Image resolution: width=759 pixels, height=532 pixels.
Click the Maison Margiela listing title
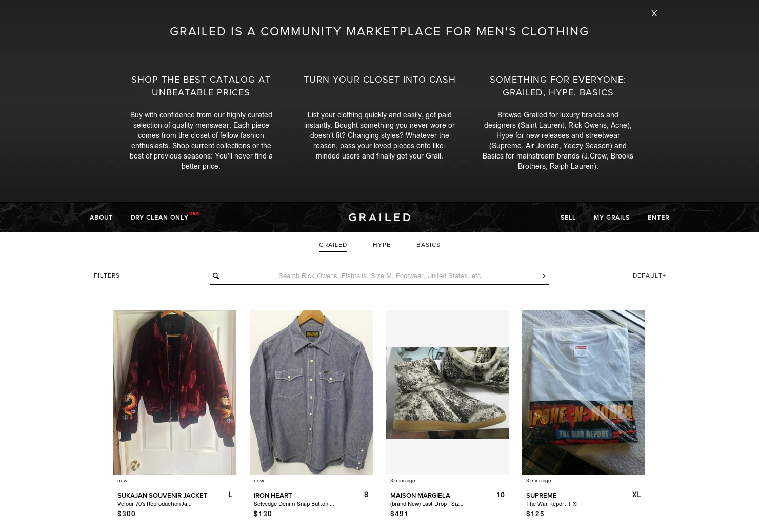click(420, 496)
